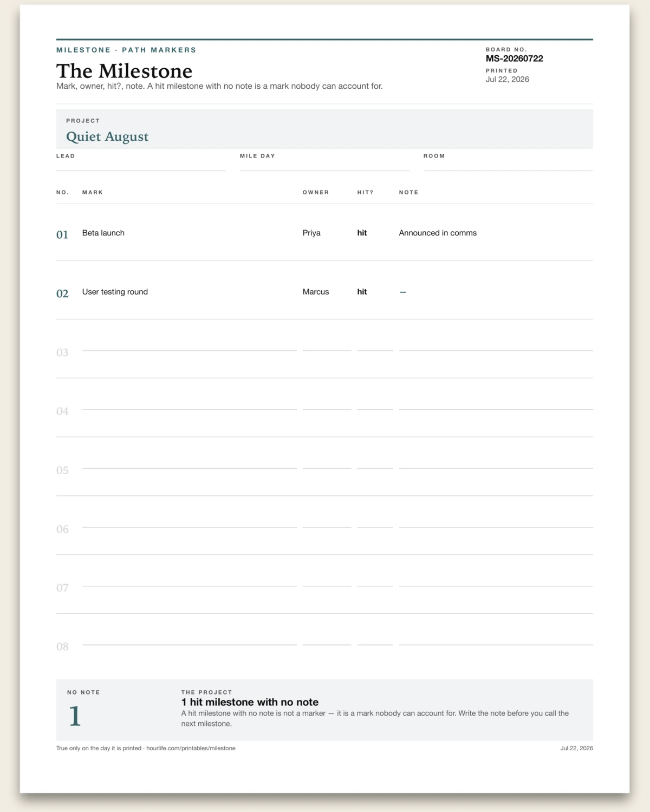Click the hit line in row 06
Screen dimensions: 650x812
pyautogui.click(x=375, y=527)
